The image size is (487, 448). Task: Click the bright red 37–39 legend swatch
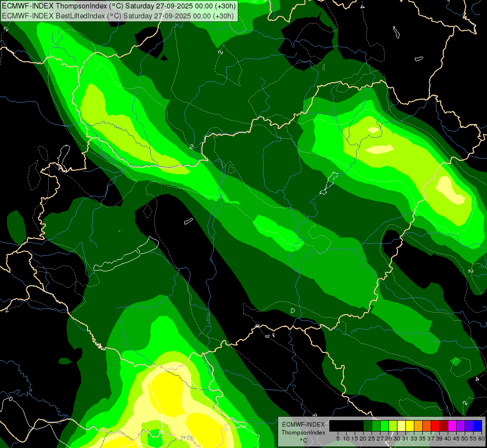pyautogui.click(x=435, y=426)
